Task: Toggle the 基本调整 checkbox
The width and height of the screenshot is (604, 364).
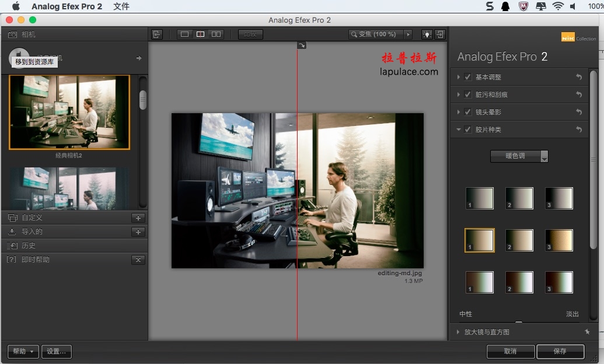Action: coord(467,77)
